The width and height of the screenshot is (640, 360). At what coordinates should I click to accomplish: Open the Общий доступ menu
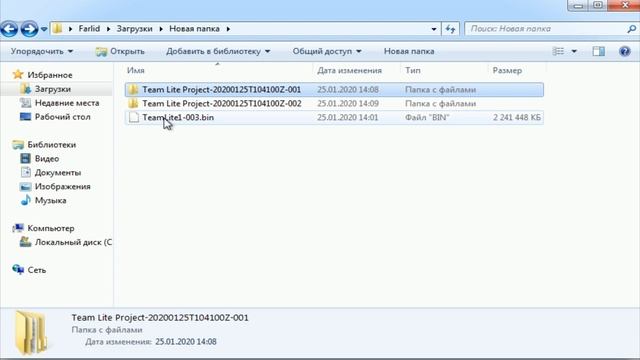tap(327, 51)
